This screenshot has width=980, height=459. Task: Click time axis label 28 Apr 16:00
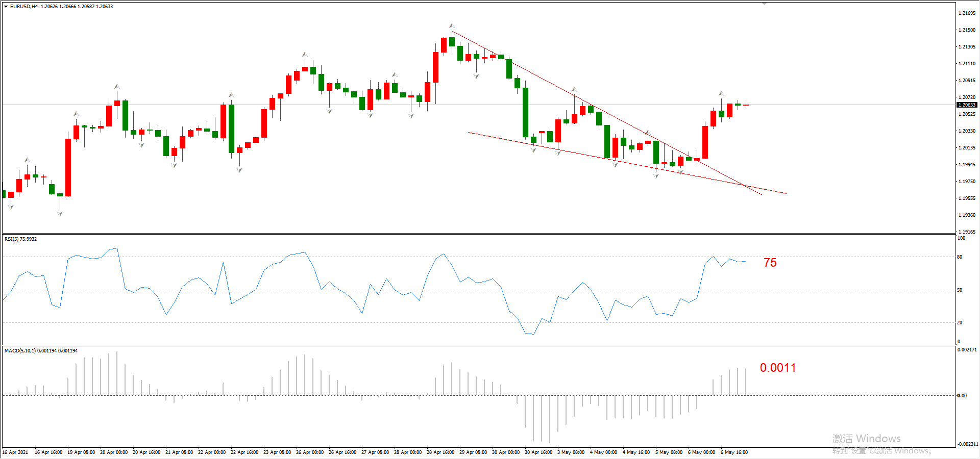(x=440, y=452)
